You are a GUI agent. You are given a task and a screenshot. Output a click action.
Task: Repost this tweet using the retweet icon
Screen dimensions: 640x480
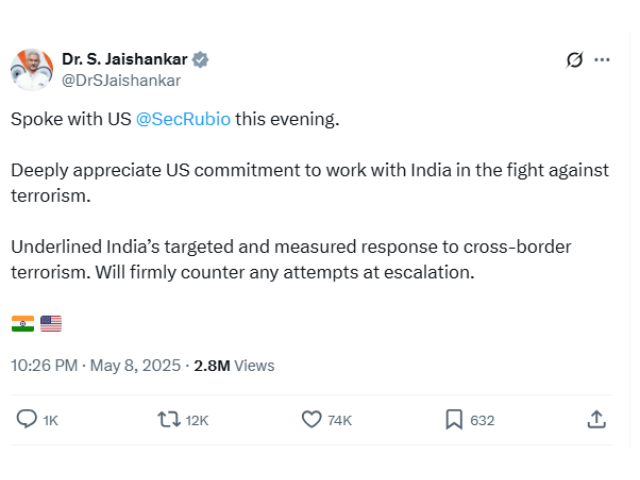click(x=169, y=420)
